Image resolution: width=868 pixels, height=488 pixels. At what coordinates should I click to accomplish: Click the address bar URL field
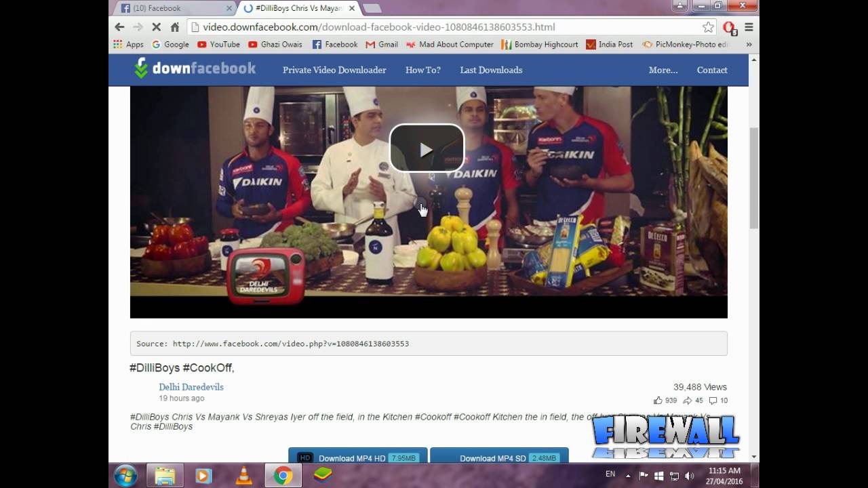click(448, 27)
